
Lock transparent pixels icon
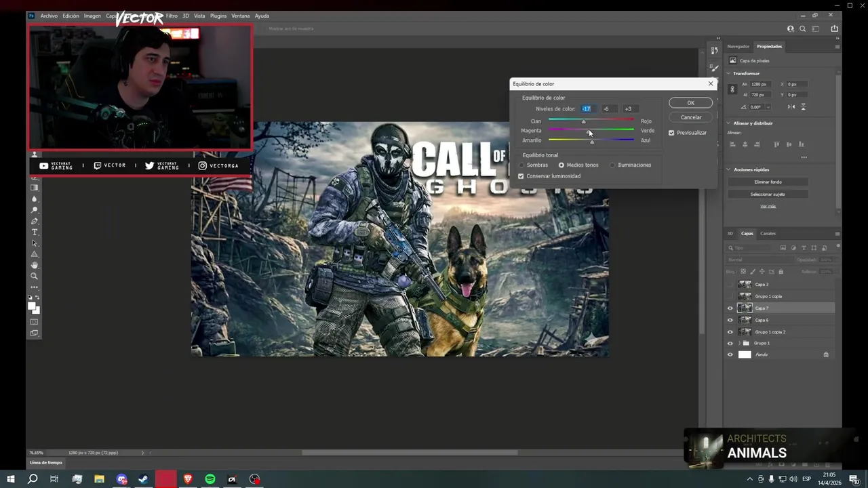(743, 272)
